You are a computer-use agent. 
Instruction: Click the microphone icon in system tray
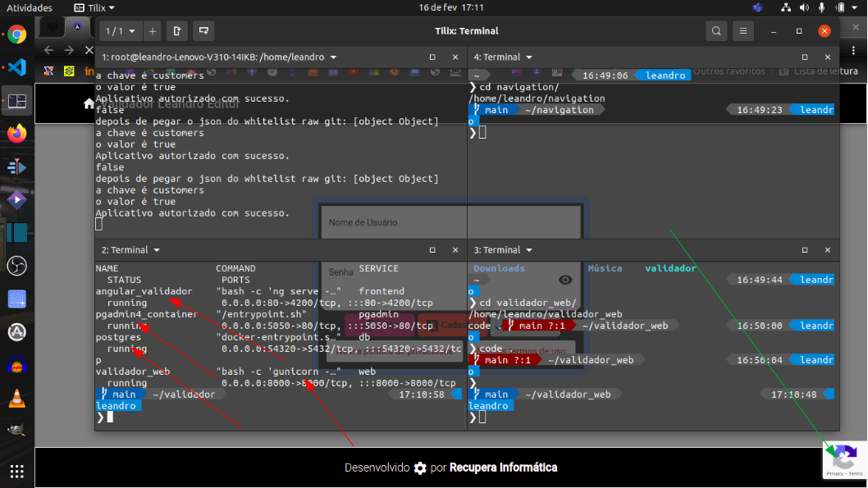pos(821,7)
